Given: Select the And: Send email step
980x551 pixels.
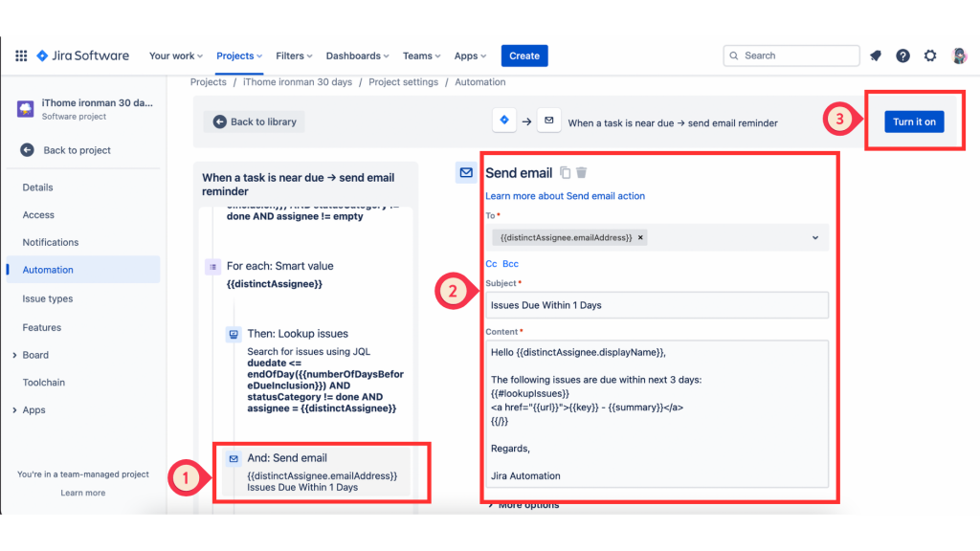Looking at the screenshot, I should [x=316, y=472].
